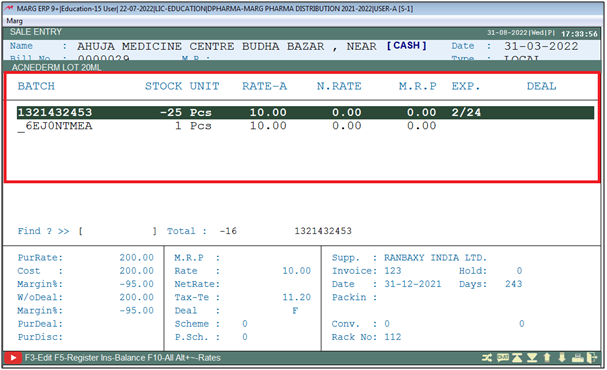Click the shuffle arrows icon in bottom bar
The height and width of the screenshot is (370, 607).
click(x=487, y=358)
